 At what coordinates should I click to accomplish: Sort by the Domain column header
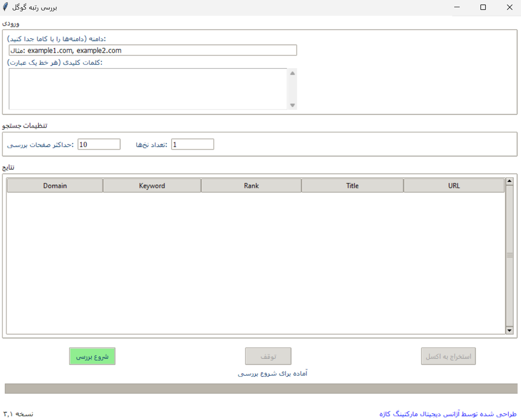pyautogui.click(x=55, y=186)
